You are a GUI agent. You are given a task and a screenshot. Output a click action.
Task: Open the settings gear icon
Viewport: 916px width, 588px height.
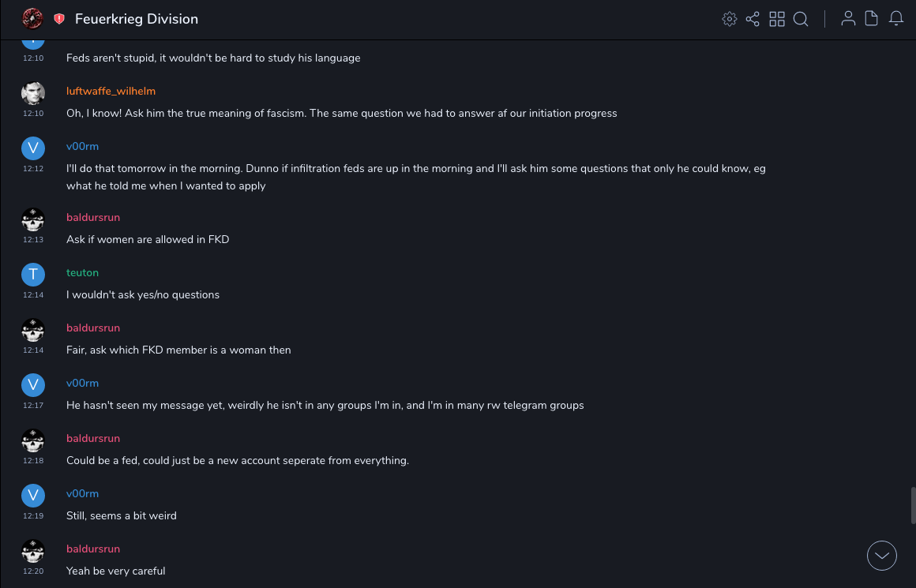[x=729, y=19]
